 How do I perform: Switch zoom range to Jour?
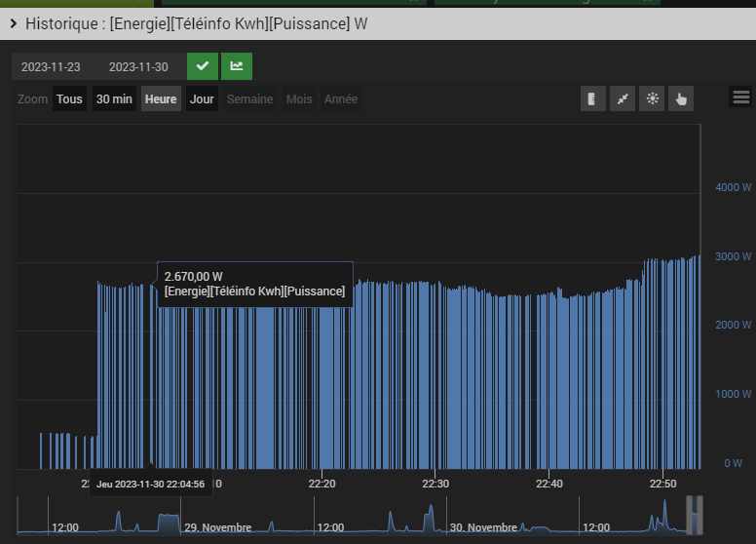pos(202,99)
